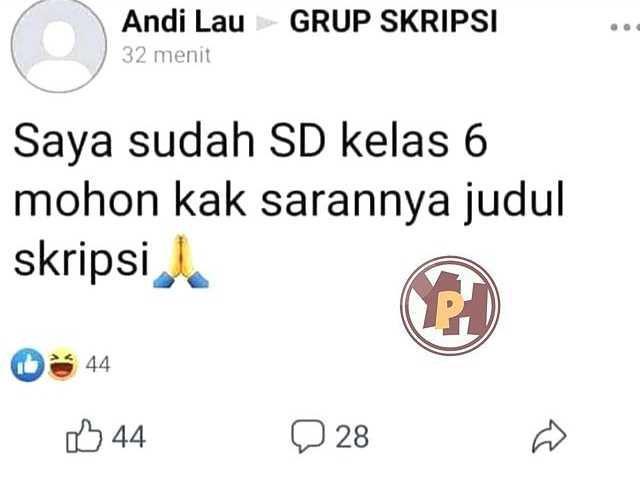Image resolution: width=640 pixels, height=480 pixels.
Task: Open the three-dots post options menu
Action: tap(625, 27)
